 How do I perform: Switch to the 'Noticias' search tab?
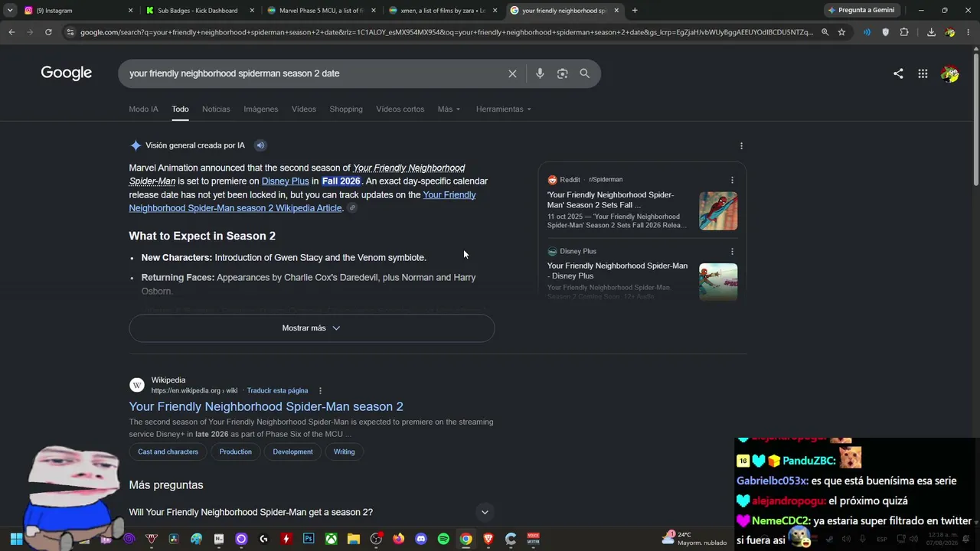click(216, 109)
